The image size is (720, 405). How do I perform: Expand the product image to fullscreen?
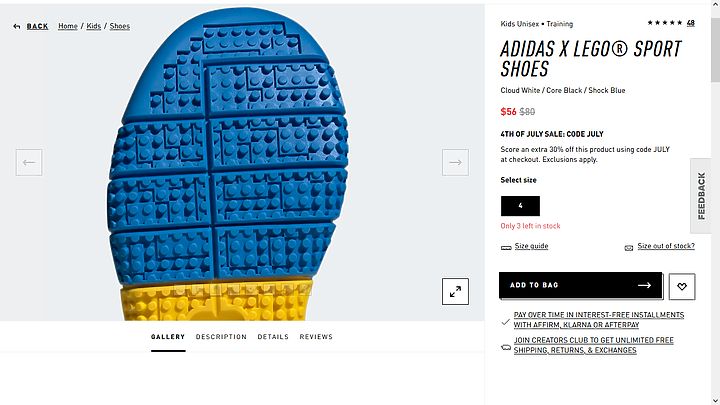point(456,291)
